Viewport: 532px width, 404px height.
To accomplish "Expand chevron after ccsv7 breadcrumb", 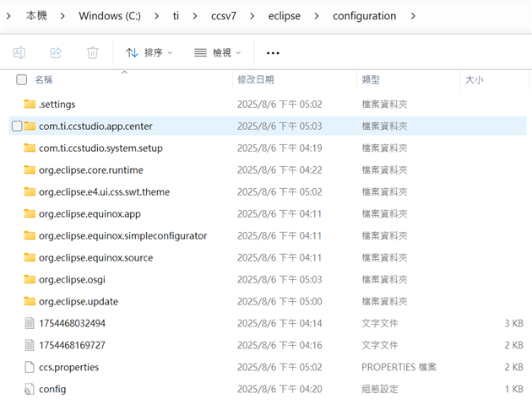I will (x=252, y=16).
